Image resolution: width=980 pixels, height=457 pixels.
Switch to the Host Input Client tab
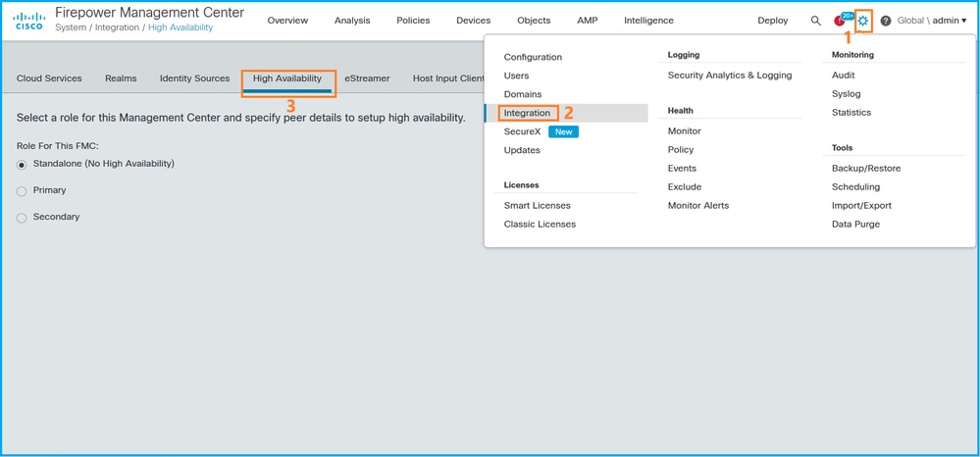click(x=448, y=78)
